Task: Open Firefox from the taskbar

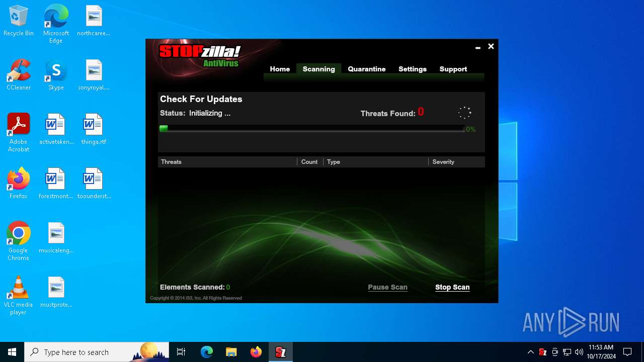Action: 256,352
